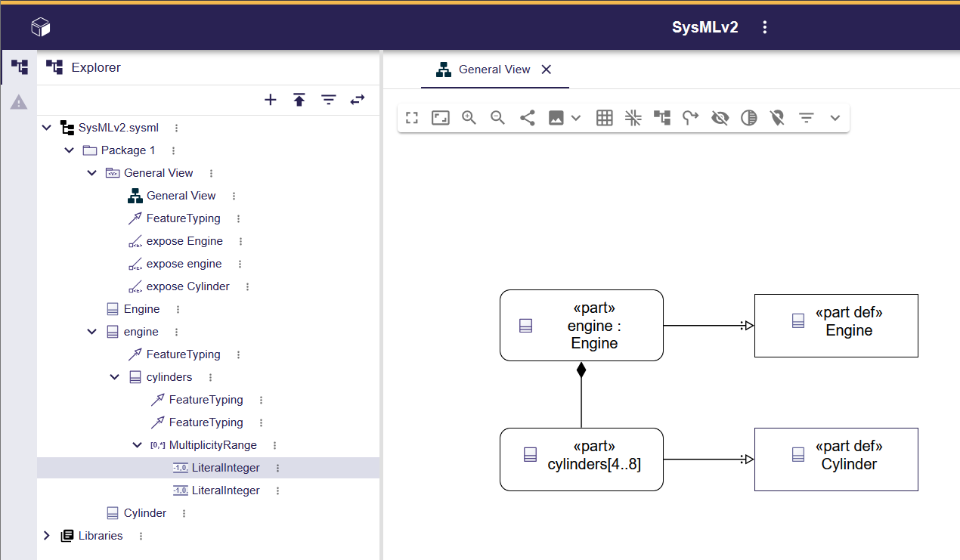Click the new model plus icon in Explorer
Image resolution: width=960 pixels, height=560 pixels.
[271, 100]
